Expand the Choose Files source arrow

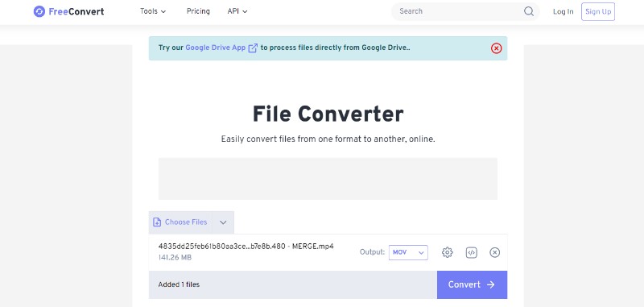click(x=223, y=222)
